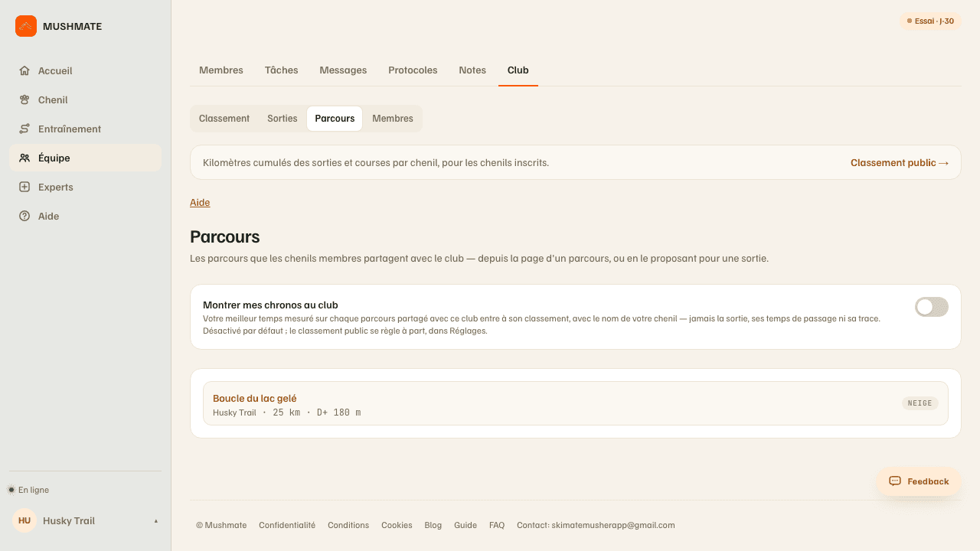Open Chenil from the sidebar
This screenshot has width=980, height=551.
tap(85, 99)
